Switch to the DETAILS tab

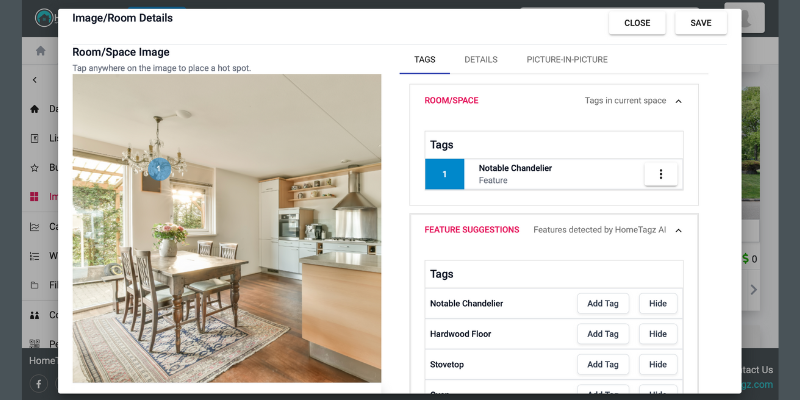click(x=481, y=60)
